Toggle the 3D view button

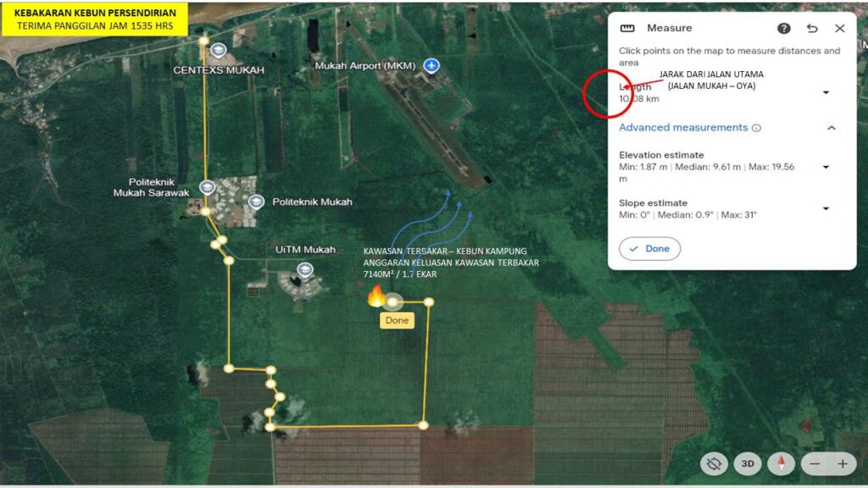pyautogui.click(x=748, y=463)
